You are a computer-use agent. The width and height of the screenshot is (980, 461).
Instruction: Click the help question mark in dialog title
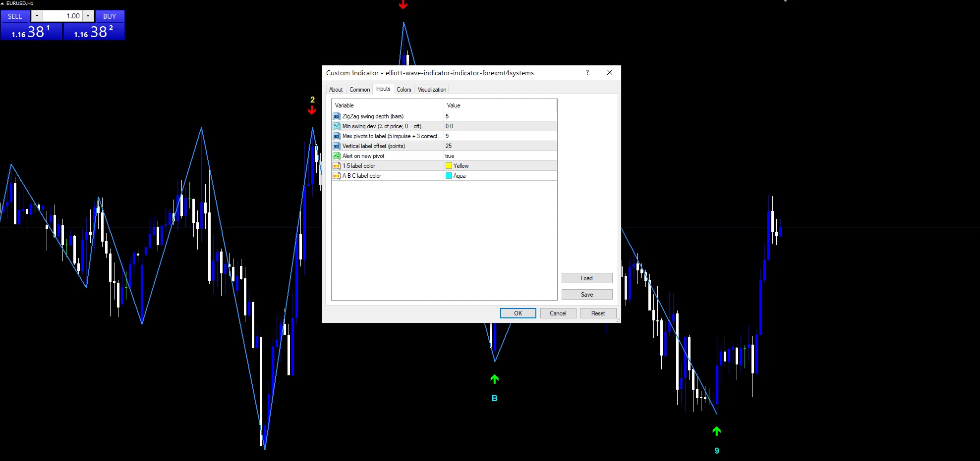587,72
